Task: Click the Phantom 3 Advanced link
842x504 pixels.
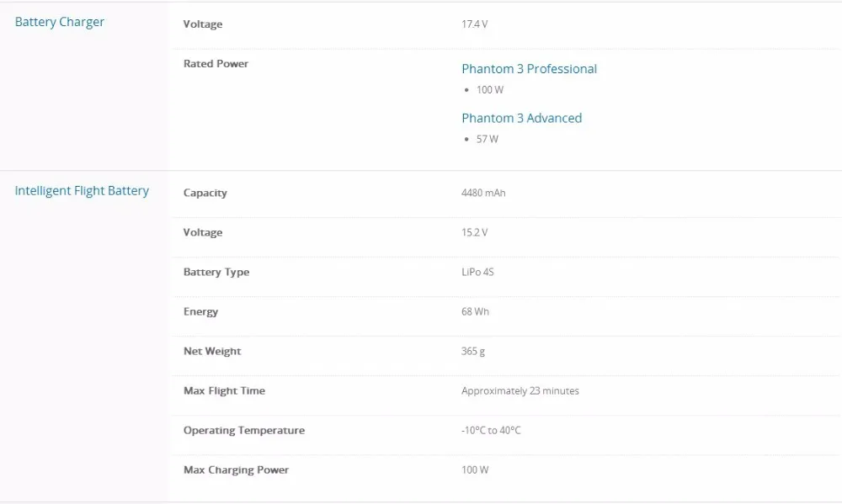Action: (521, 118)
